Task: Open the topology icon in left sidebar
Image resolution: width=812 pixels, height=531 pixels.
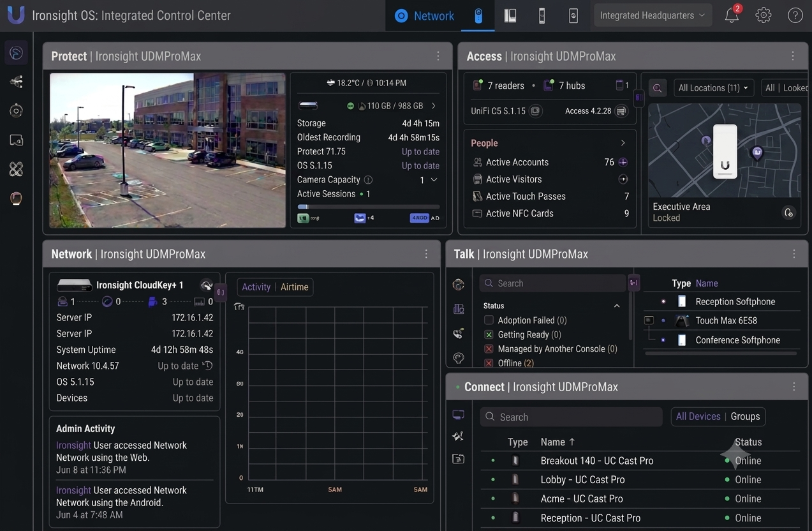Action: click(16, 82)
